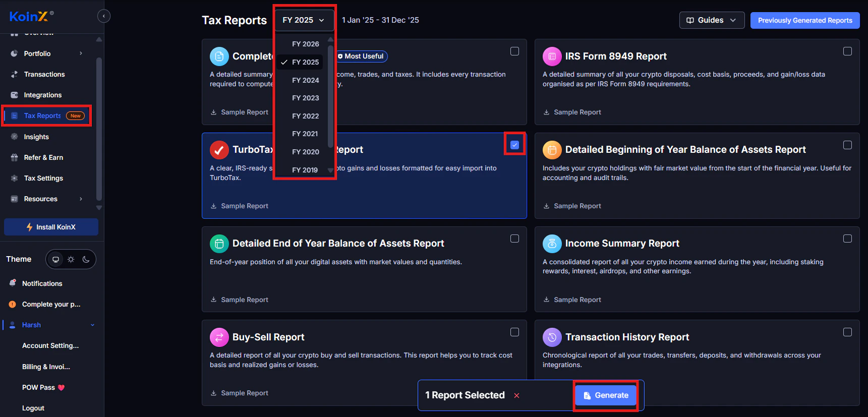Click the TurboTax red checkmark icon
868x417 pixels.
click(219, 150)
